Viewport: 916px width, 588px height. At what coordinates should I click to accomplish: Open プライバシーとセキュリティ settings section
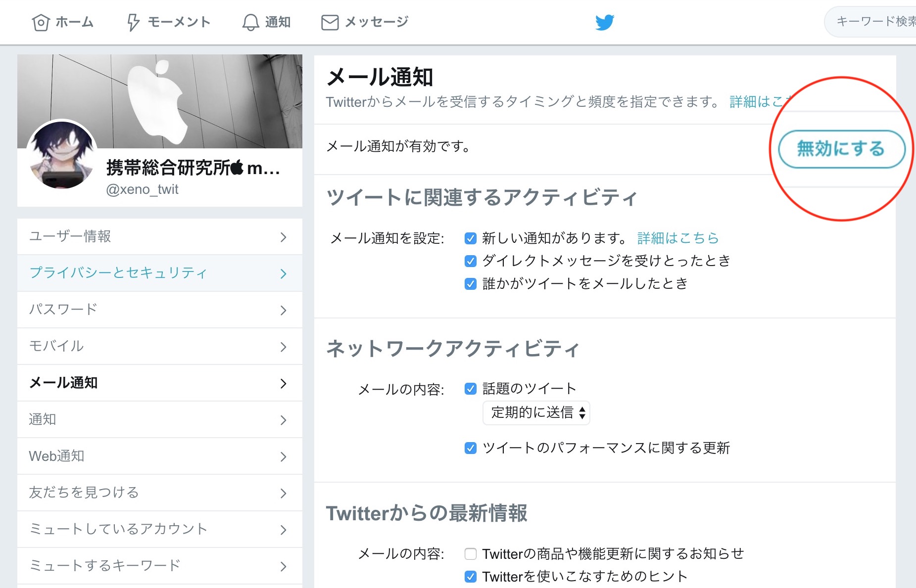pos(160,273)
